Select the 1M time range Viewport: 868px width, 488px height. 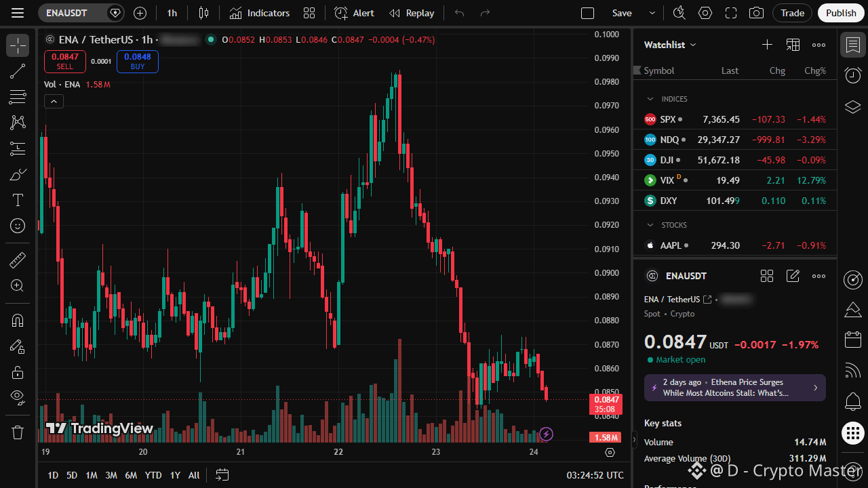point(92,475)
